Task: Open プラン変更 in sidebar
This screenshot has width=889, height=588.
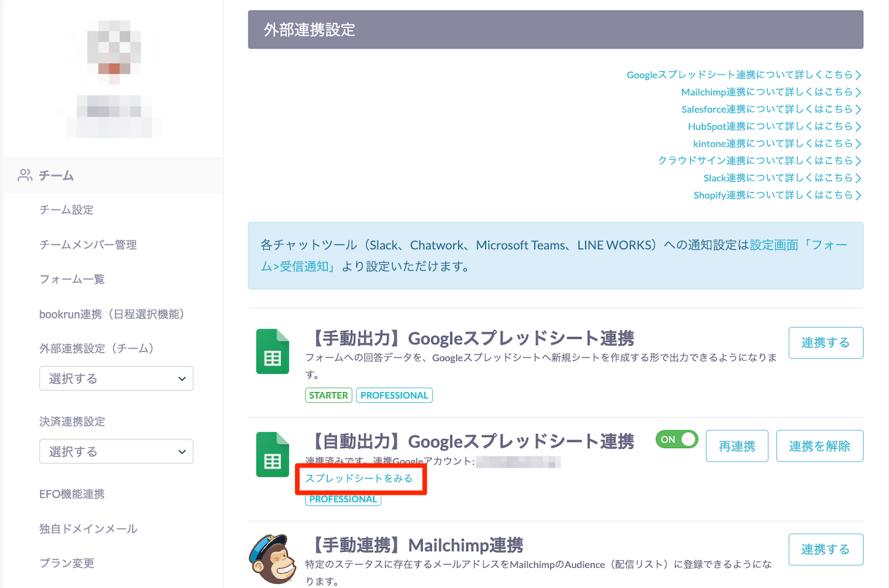Action: pyautogui.click(x=67, y=563)
